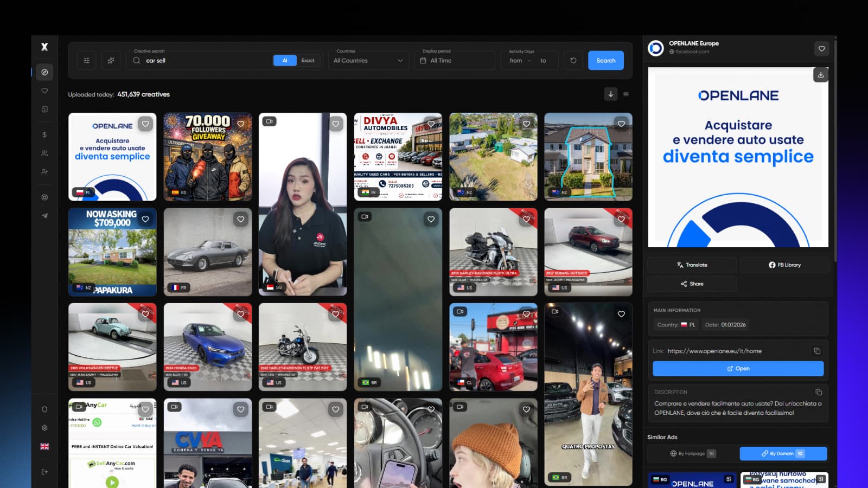Open the FB Library button
868x488 pixels.
784,265
